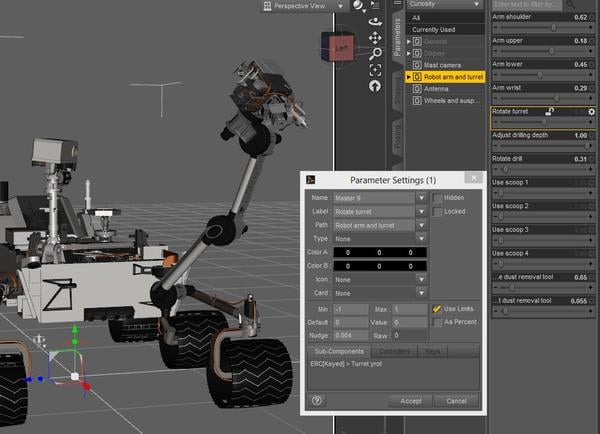Click the Mast camera group icon

pyautogui.click(x=417, y=65)
